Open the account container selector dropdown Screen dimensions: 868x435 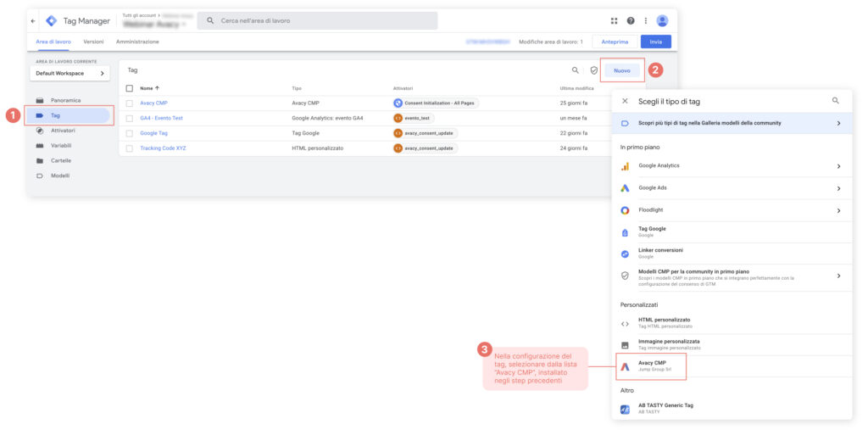[155, 25]
